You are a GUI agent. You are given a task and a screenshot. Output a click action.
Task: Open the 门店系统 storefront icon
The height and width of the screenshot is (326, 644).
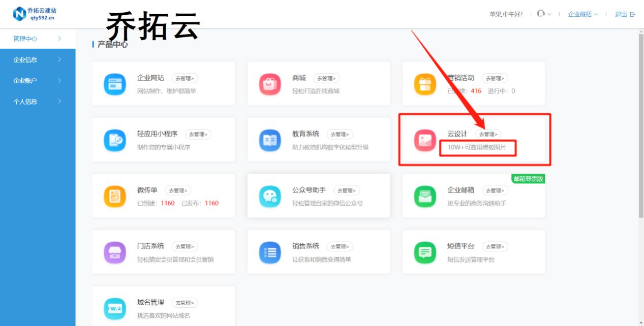(x=115, y=252)
